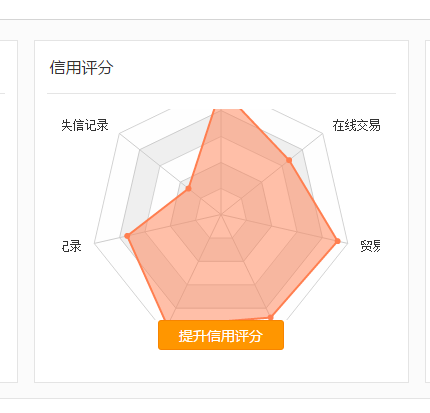Click the partially visible 记录 axis label
Viewport: 430px width, 413px height.
click(x=71, y=246)
